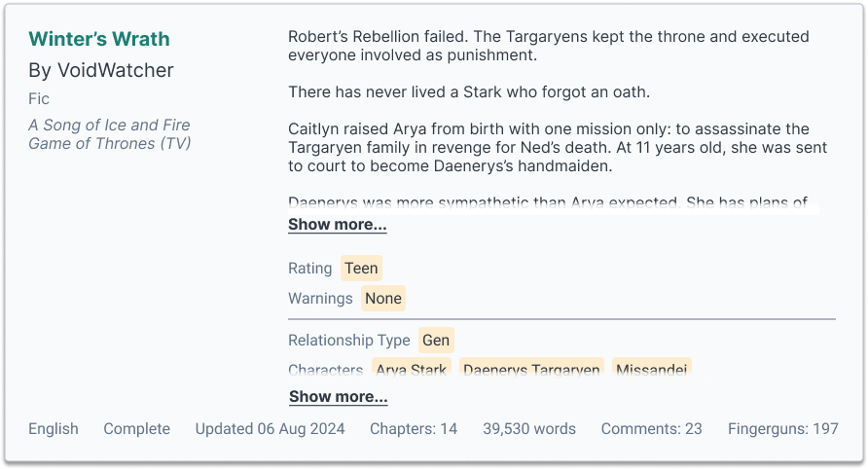Select the None warnings tag
This screenshot has width=868, height=470.
383,299
